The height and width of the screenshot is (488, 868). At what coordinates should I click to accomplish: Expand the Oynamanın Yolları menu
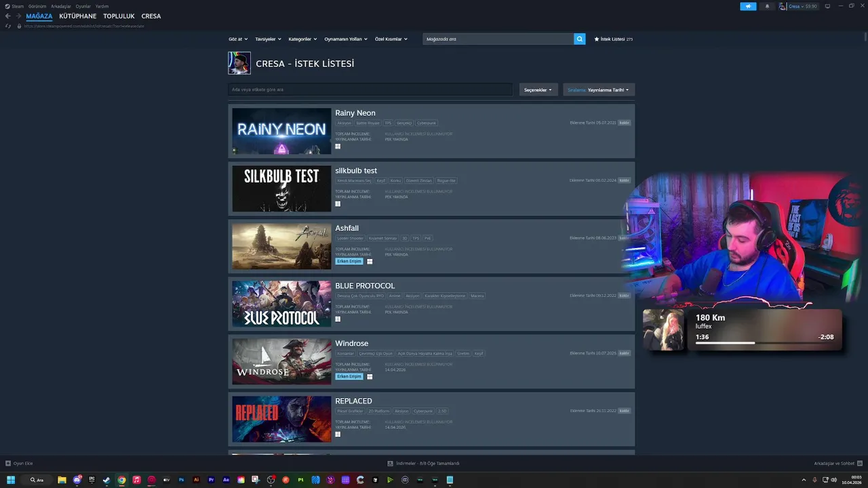click(346, 39)
